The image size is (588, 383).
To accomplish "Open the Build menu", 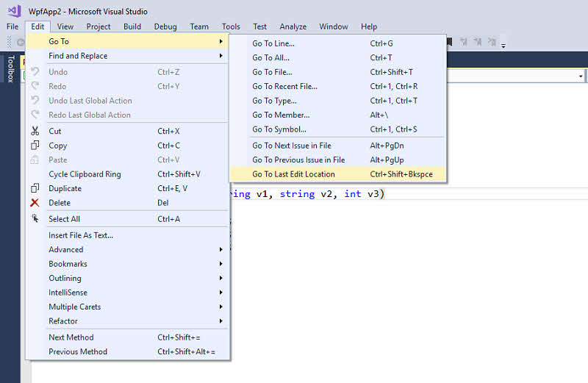I will click(x=132, y=26).
